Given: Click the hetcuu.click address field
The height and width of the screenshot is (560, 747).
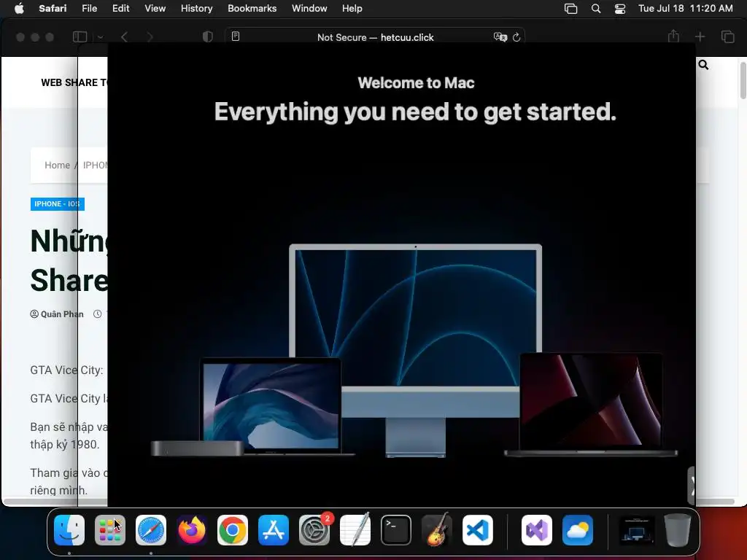Looking at the screenshot, I should point(375,37).
